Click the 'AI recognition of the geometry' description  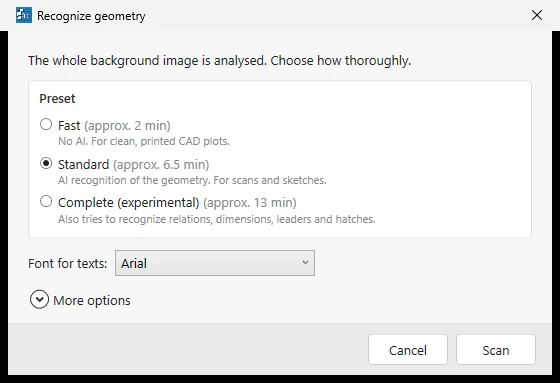click(x=192, y=180)
